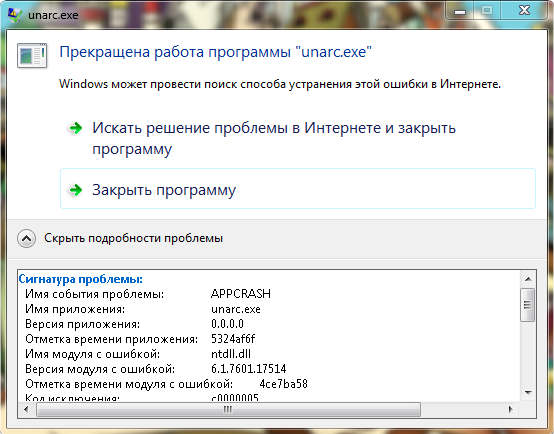The width and height of the screenshot is (554, 434).
Task: Click the horizontal scrollbar thumb
Action: pyautogui.click(x=228, y=410)
